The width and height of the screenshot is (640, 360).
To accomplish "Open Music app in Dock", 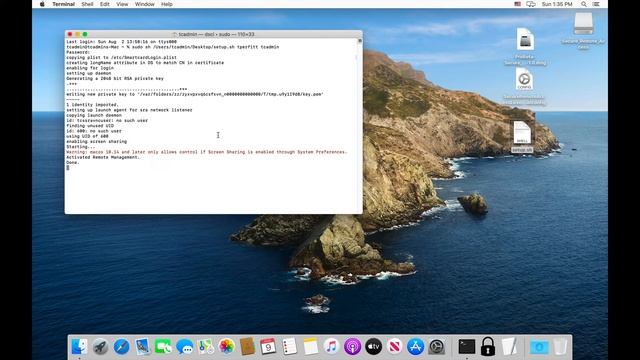I will (331, 347).
